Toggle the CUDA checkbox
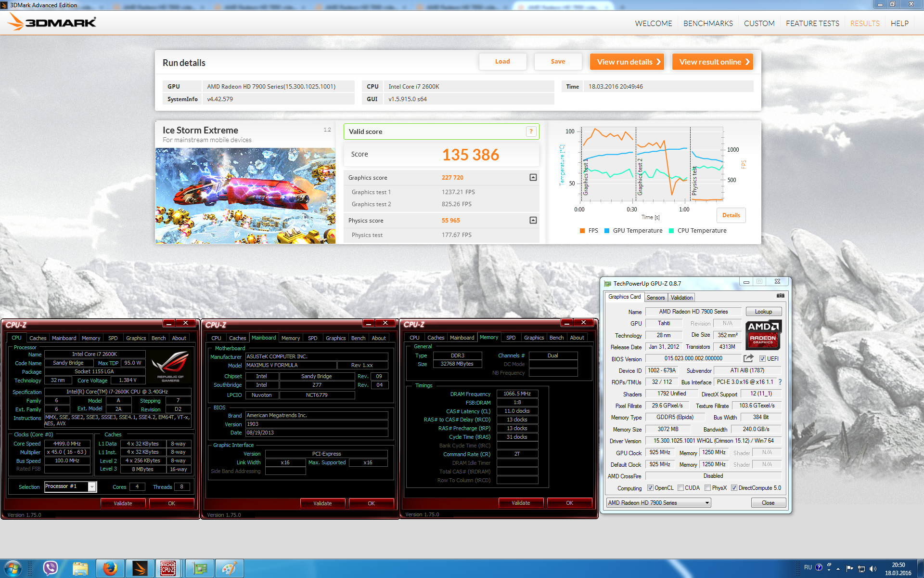Viewport: 924px width, 578px height. [681, 488]
